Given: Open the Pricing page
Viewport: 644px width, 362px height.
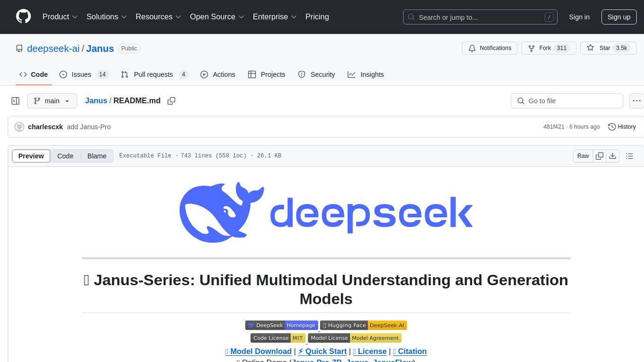Looking at the screenshot, I should [317, 17].
